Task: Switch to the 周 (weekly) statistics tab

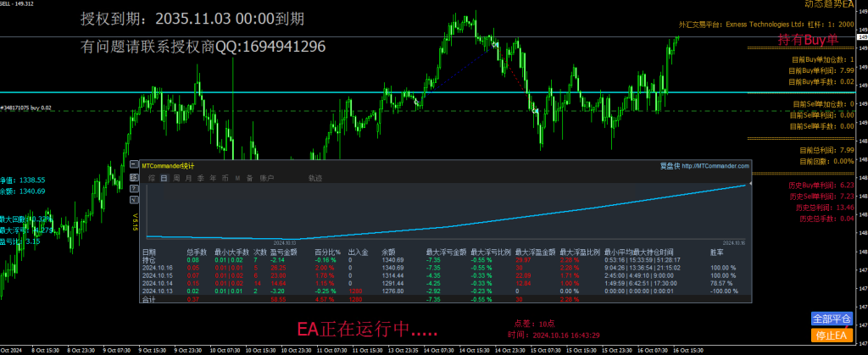Action: 176,178
